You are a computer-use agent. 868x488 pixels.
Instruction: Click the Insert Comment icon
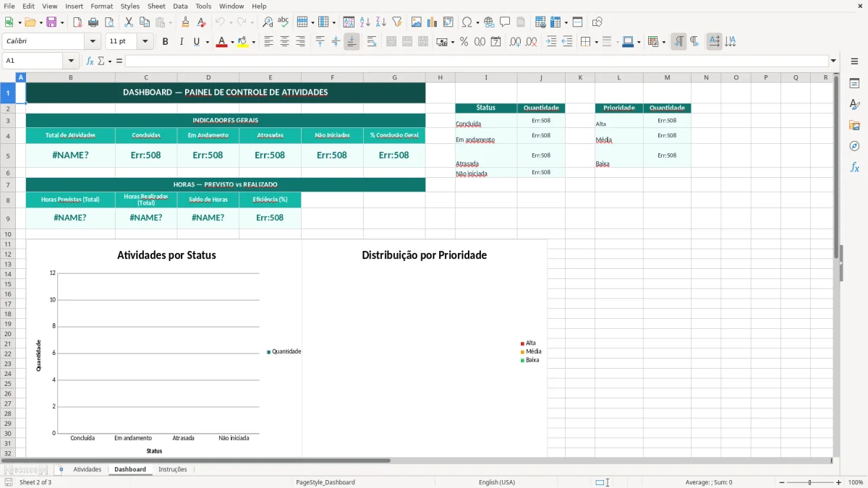pos(505,22)
